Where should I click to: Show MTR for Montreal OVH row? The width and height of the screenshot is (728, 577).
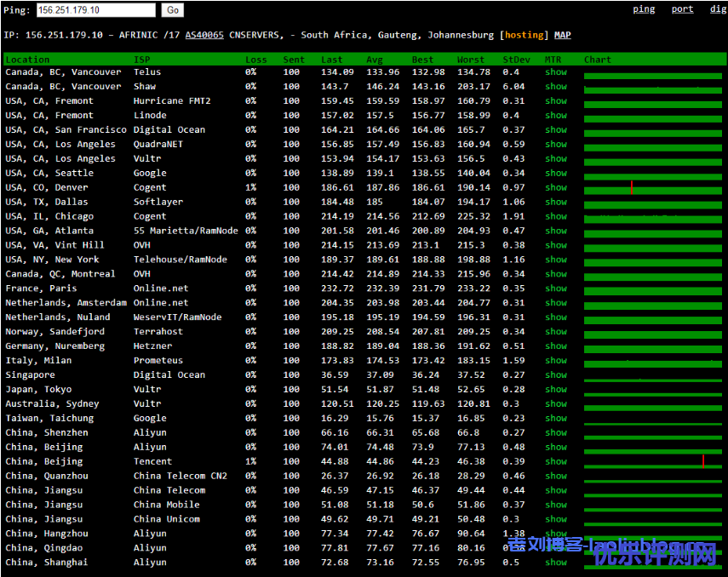click(x=556, y=274)
